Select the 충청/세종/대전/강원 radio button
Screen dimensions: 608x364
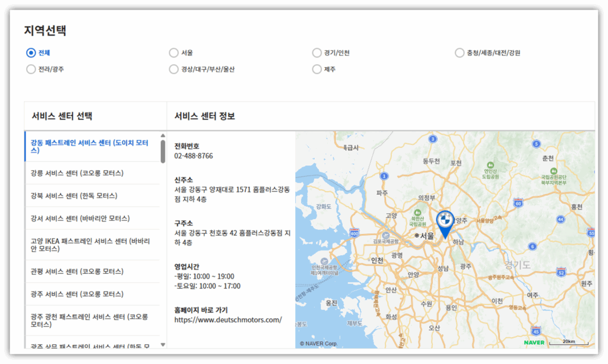click(x=460, y=52)
